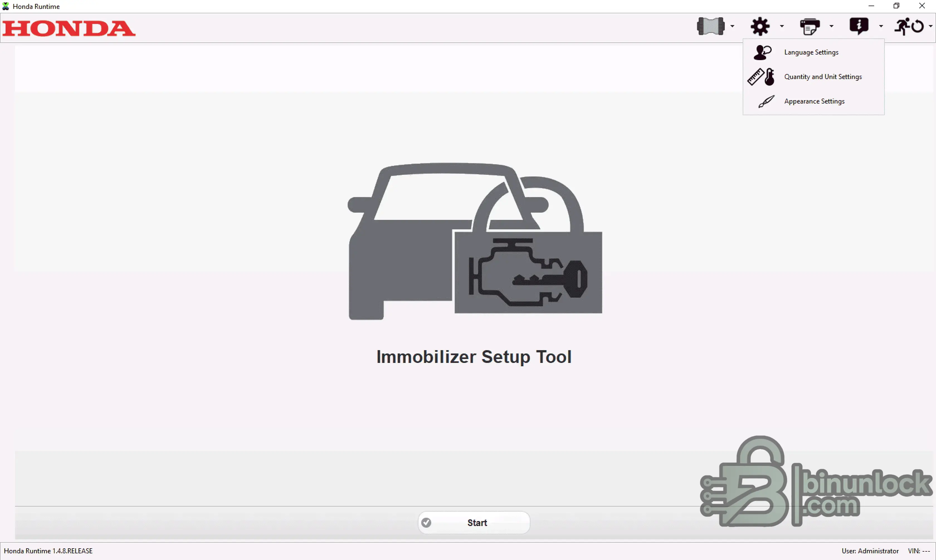Open the gear settings icon
The height and width of the screenshot is (560, 936).
[x=760, y=26]
